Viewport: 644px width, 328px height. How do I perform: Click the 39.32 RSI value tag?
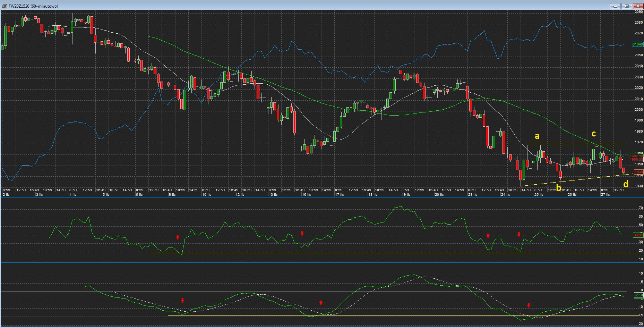coord(638,235)
